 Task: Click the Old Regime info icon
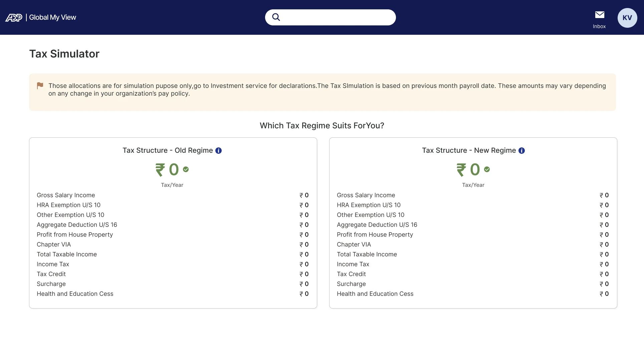click(219, 151)
